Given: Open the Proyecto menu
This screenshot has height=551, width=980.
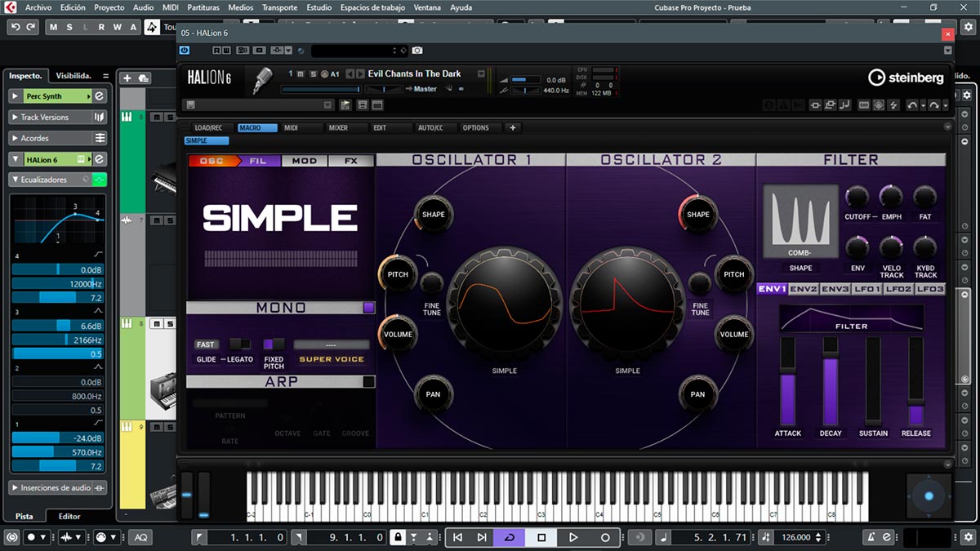Looking at the screenshot, I should tap(109, 7).
